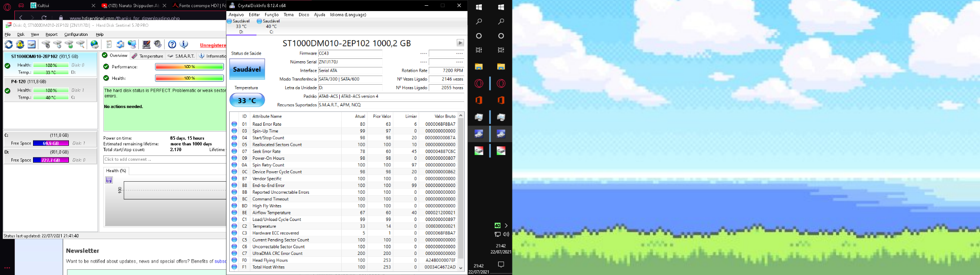Click the Seek Error Rate attribute name
Screen dimensions: 980x275
pyautogui.click(x=267, y=151)
